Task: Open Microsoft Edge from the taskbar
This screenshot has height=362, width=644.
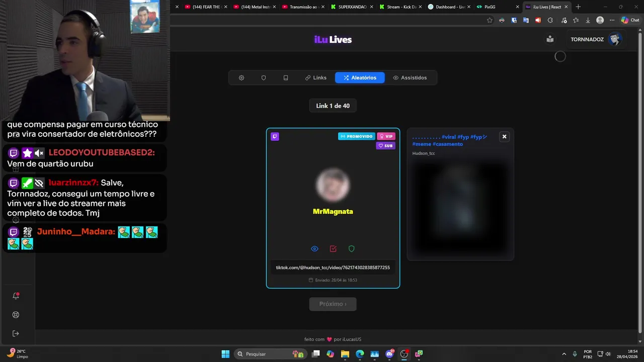Action: (360, 354)
